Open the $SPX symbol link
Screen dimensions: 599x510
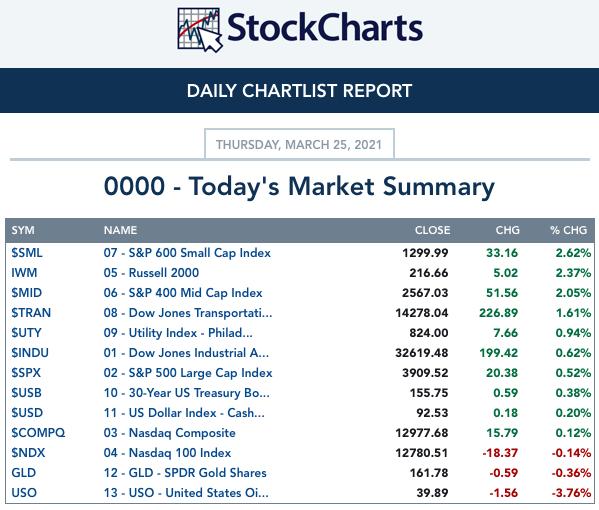coord(26,373)
